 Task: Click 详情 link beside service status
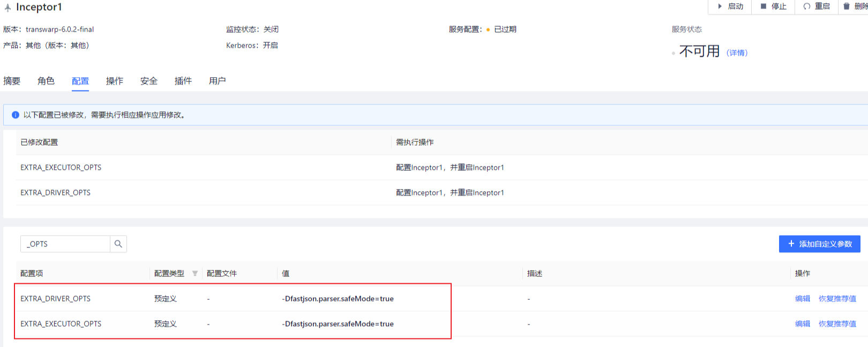[737, 52]
